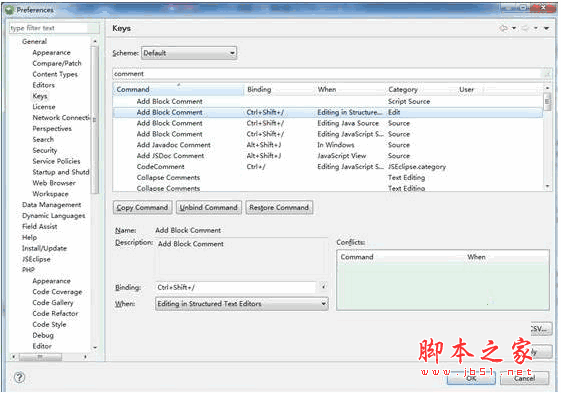Click the preferences tree horizontal scrollbar
This screenshot has height=393, width=561.
40,357
